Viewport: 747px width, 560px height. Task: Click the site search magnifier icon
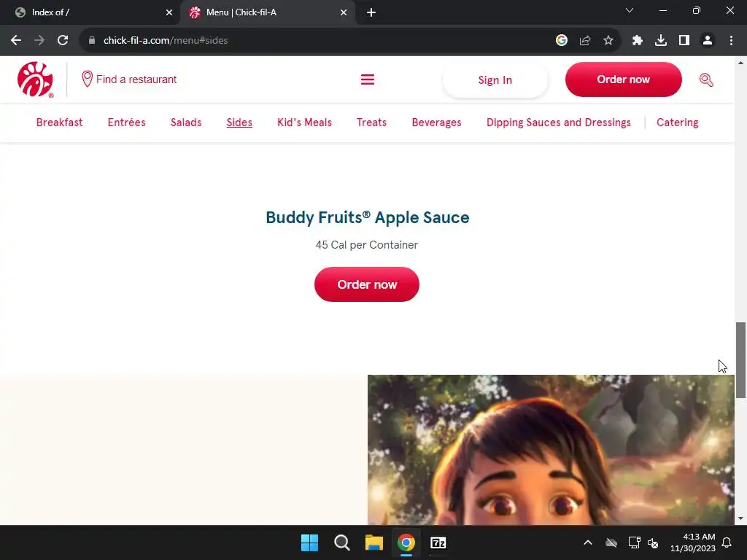tap(706, 79)
